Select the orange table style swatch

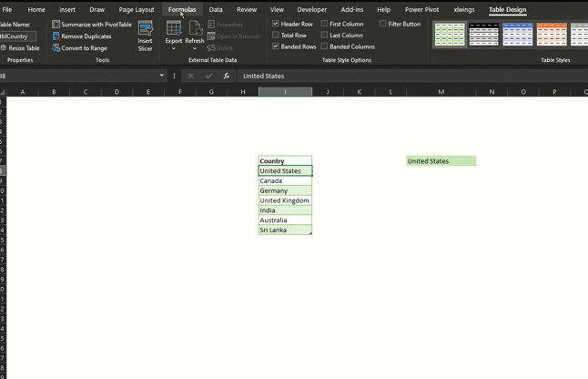[x=552, y=34]
